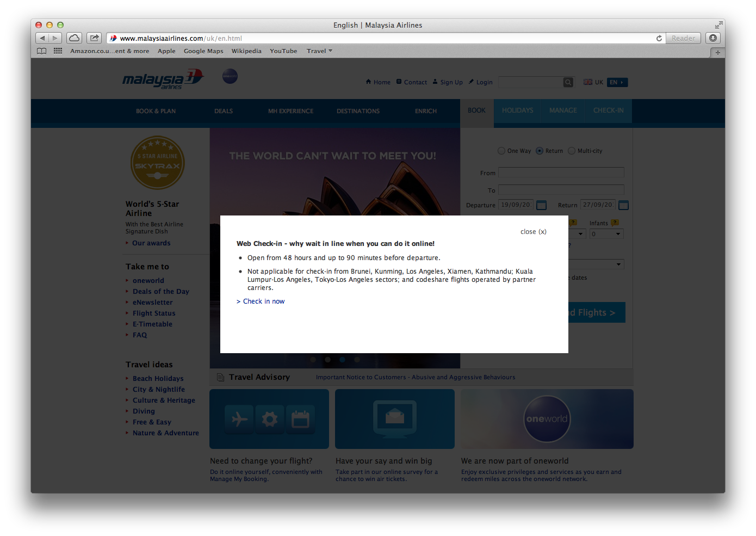
Task: Click the site search text field
Action: pos(531,82)
